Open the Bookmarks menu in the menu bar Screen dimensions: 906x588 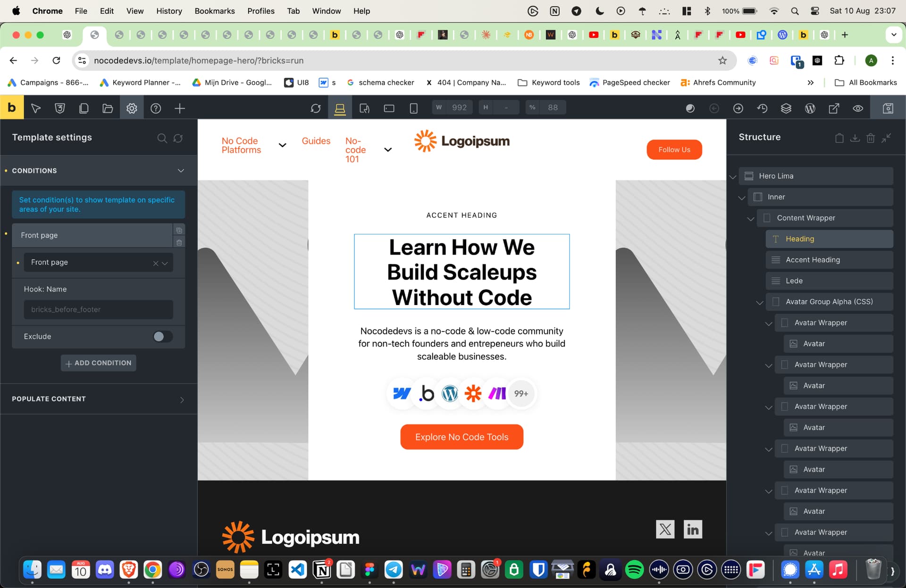click(215, 10)
